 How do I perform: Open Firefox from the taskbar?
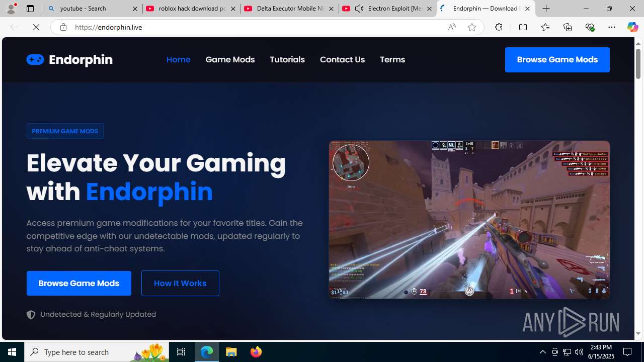(256, 352)
